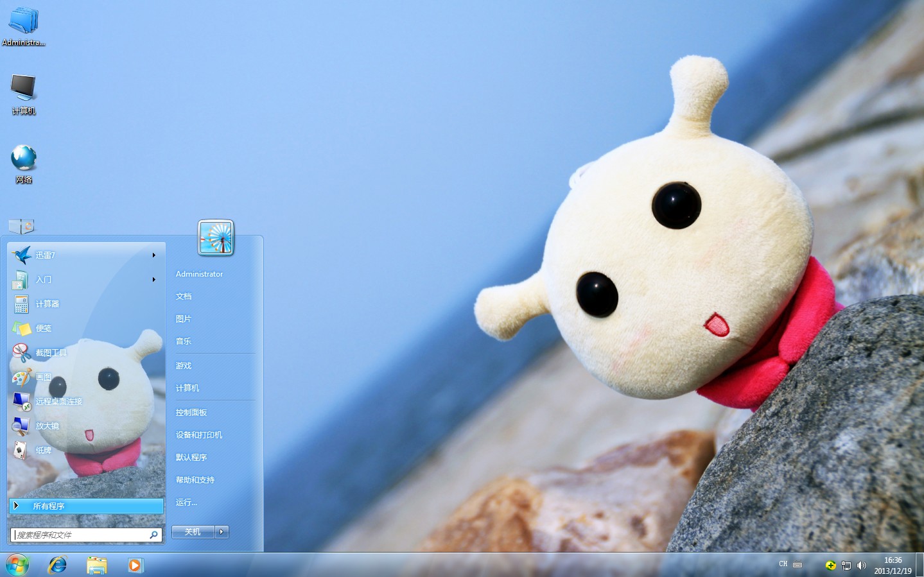Click Show Desktop strip at taskbar end
This screenshot has height=577, width=924.
click(x=920, y=565)
